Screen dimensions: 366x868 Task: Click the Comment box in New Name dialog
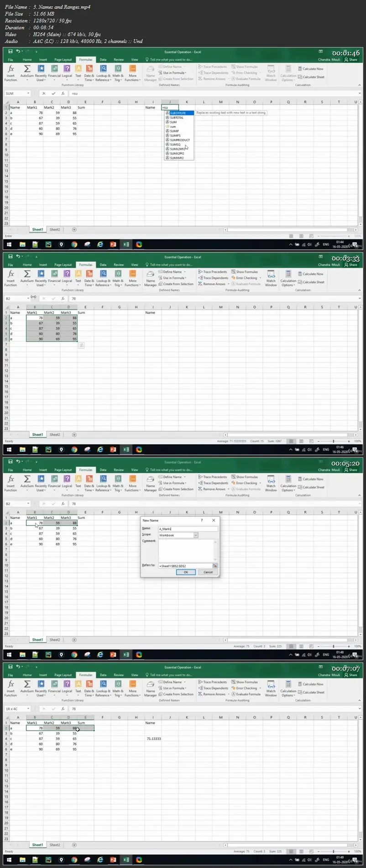point(188,550)
